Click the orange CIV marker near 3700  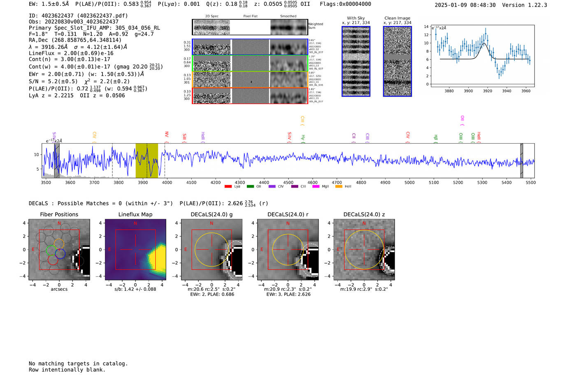click(x=95, y=137)
